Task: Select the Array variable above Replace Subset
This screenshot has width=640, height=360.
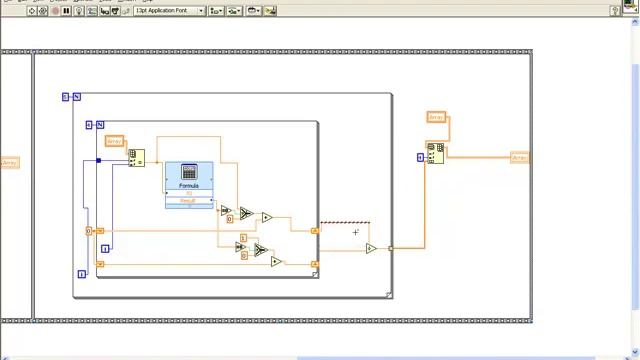Action: 436,117
